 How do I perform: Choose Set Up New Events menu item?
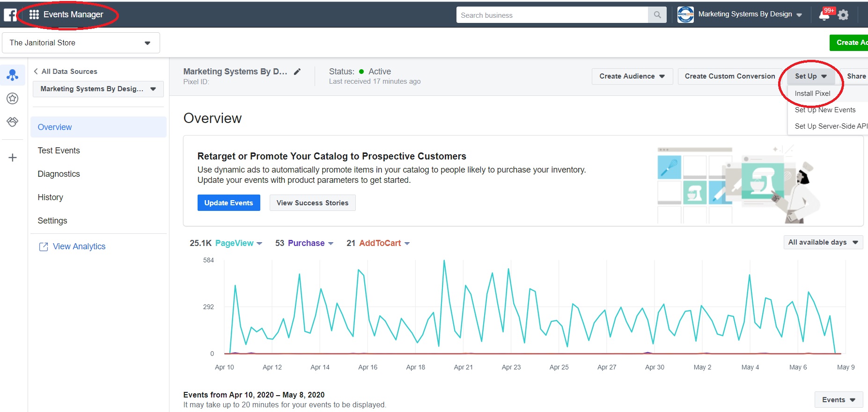coord(825,110)
